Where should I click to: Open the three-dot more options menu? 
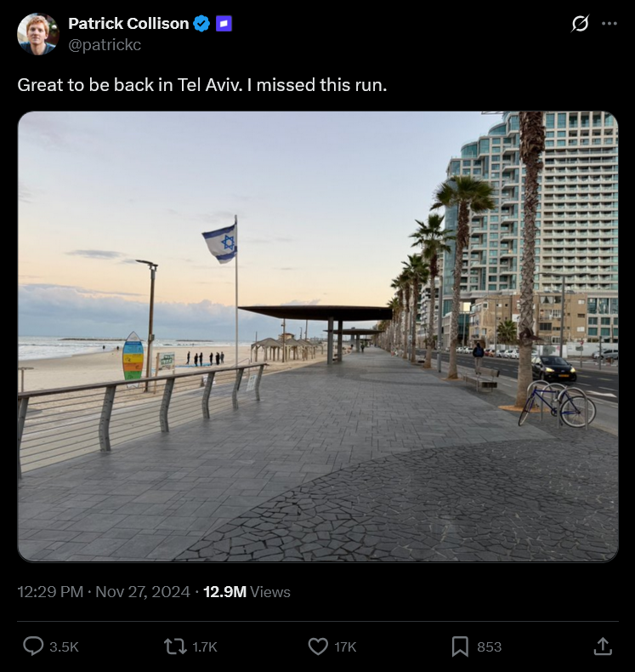tap(609, 24)
